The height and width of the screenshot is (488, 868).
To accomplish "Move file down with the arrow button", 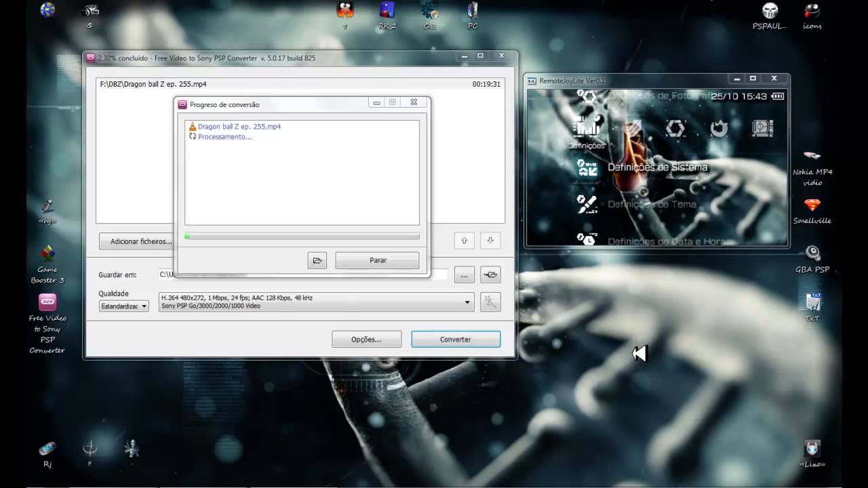I will coord(490,240).
